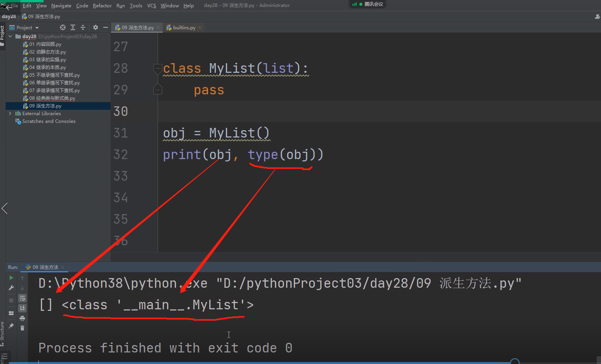Toggle the Structure tool window side tab

point(2,333)
